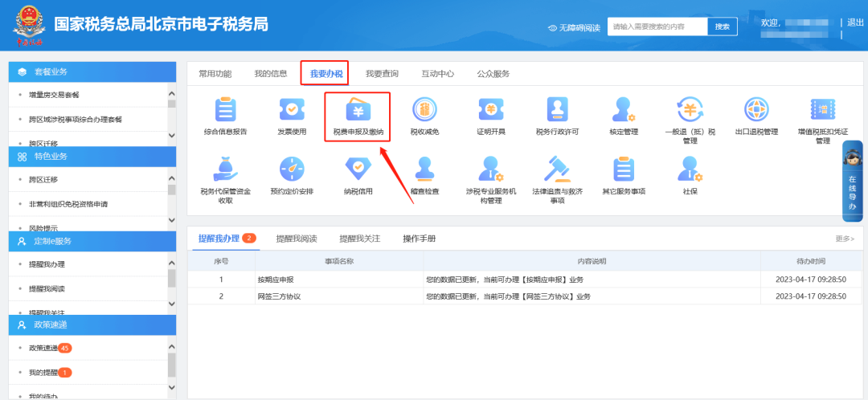Open the 证明开具 icon
This screenshot has height=400, width=868.
click(491, 109)
